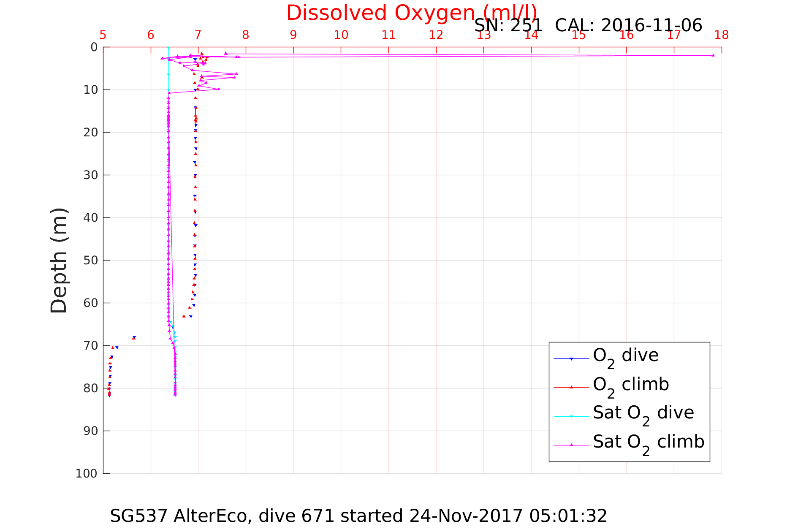Viewport: 798px width, 532px height.
Task: Click depth tick label 40
Action: 91,218
